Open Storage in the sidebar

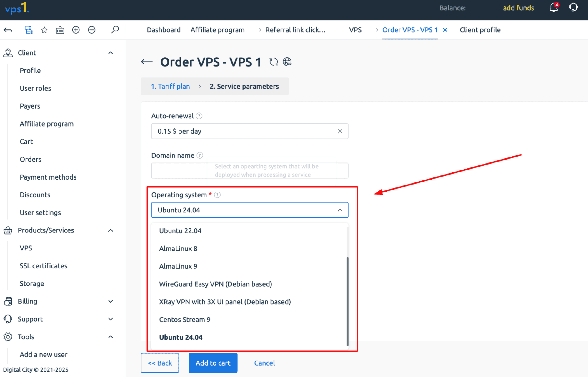32,284
